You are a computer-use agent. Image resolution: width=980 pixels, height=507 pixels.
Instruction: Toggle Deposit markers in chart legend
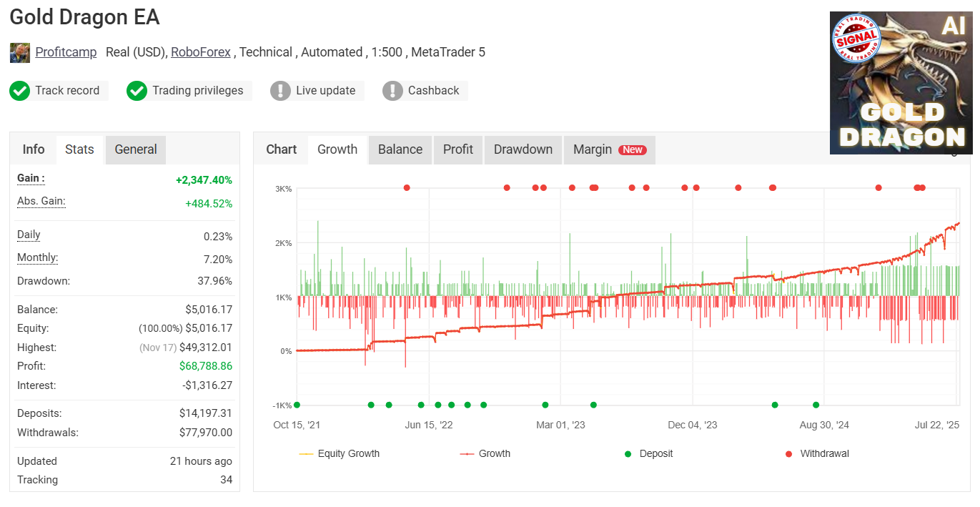pyautogui.click(x=649, y=453)
